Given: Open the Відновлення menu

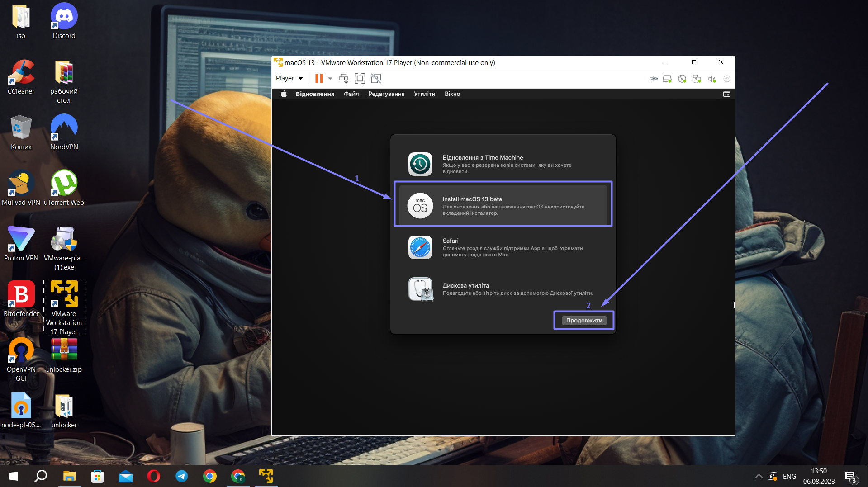Looking at the screenshot, I should pyautogui.click(x=315, y=94).
